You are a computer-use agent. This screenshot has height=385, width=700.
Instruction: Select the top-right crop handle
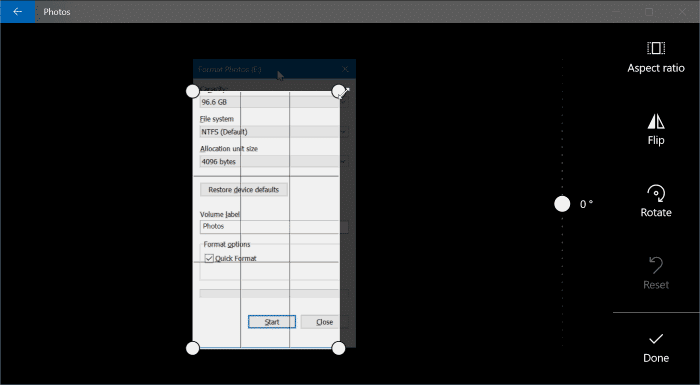coord(339,91)
